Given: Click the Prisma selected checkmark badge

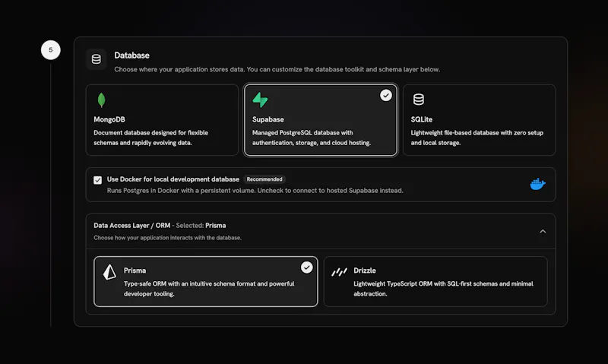Looking at the screenshot, I should point(306,267).
